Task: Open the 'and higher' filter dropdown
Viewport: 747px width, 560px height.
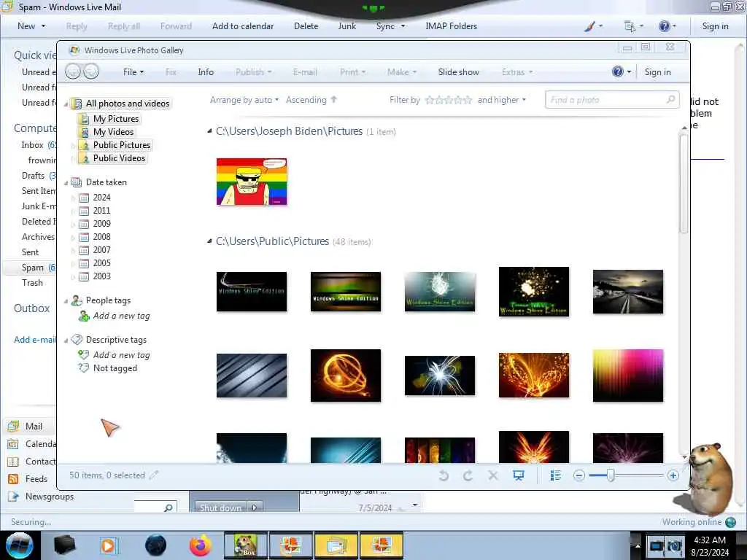Action: (502, 100)
